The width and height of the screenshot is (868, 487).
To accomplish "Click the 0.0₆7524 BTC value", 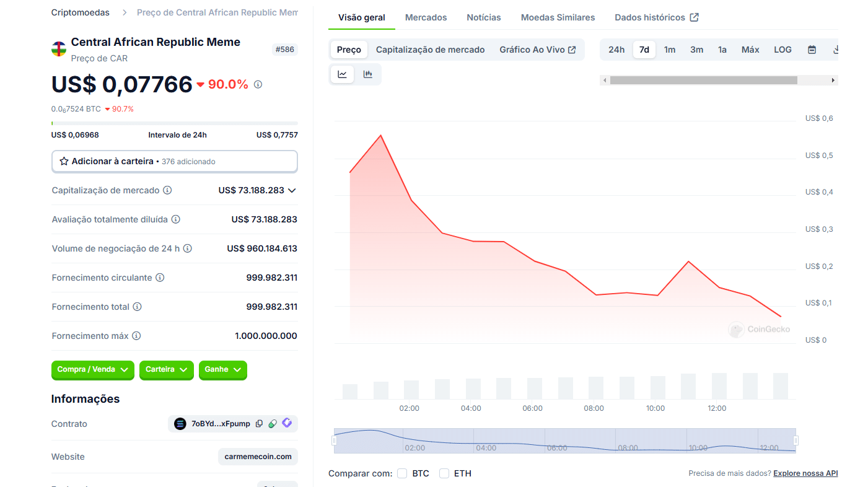I will click(x=76, y=109).
